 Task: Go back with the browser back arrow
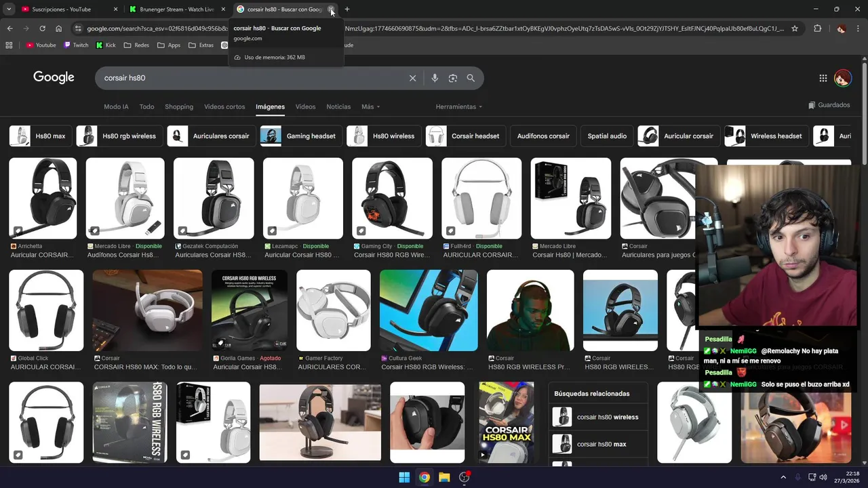pyautogui.click(x=9, y=28)
